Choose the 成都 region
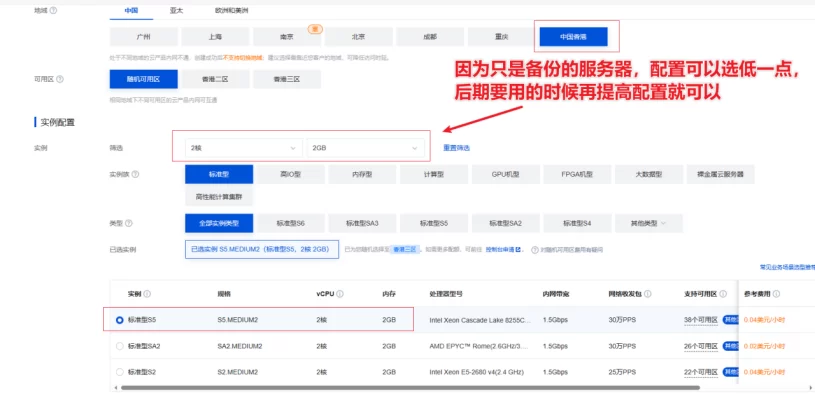 (430, 37)
